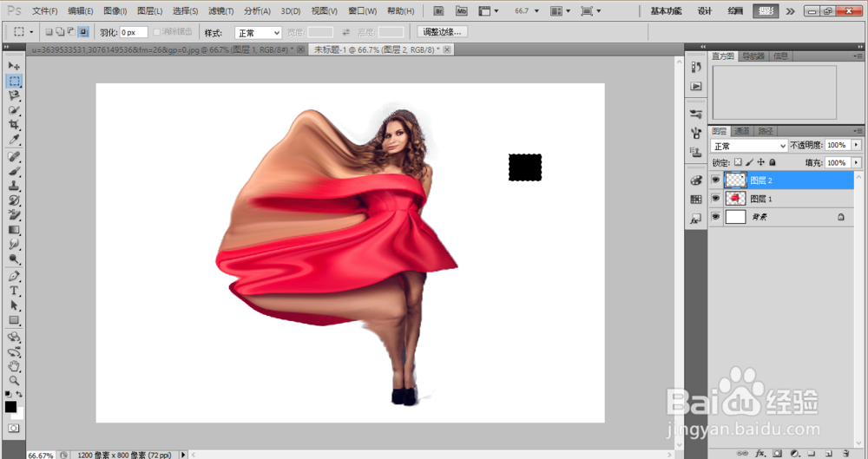Viewport: 868px width, 459px height.
Task: Click the 调整边缘... button
Action: [x=443, y=32]
